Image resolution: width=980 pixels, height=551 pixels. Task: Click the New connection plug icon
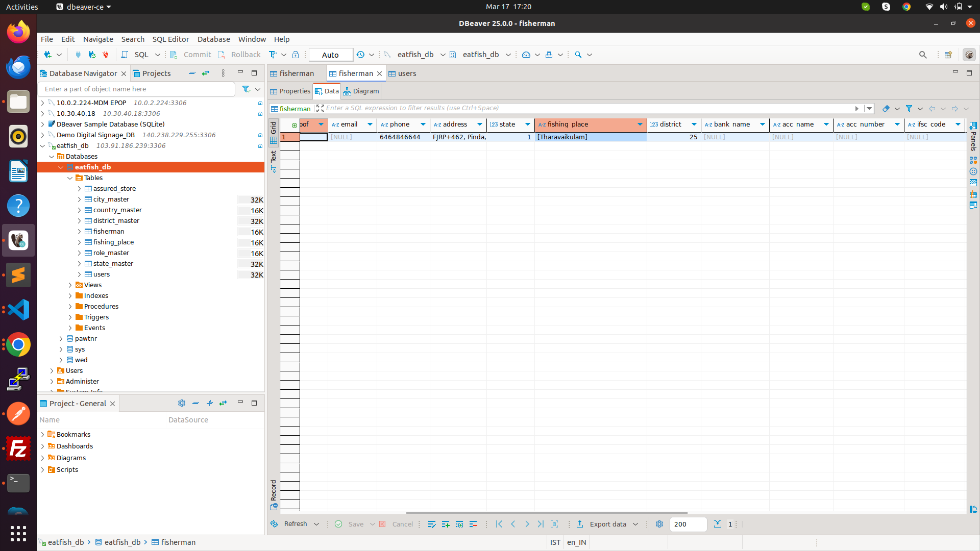coord(48,55)
